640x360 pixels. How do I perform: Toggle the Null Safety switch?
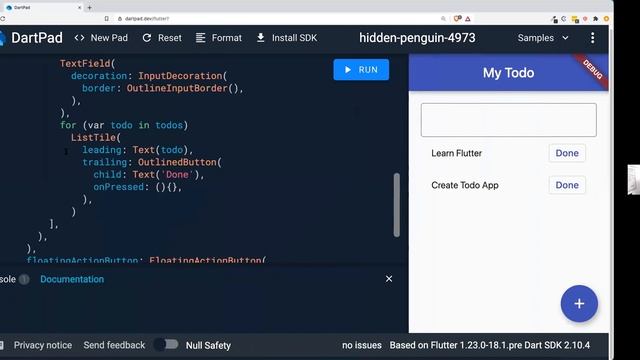[167, 344]
